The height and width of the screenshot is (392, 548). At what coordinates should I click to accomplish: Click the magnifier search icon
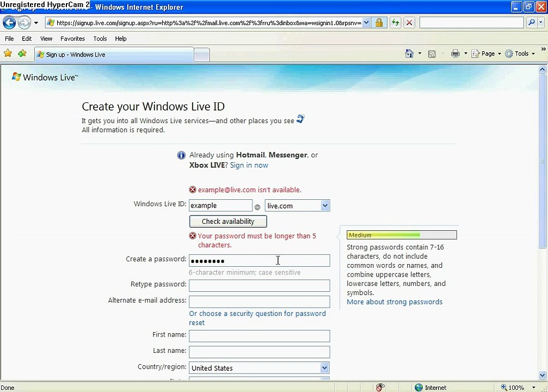click(532, 23)
